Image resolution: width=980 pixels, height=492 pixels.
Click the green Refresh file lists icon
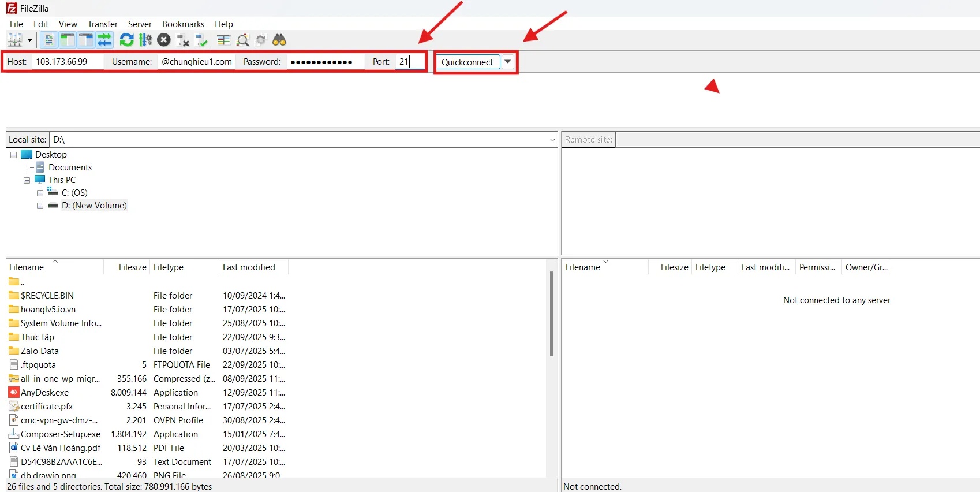(126, 40)
